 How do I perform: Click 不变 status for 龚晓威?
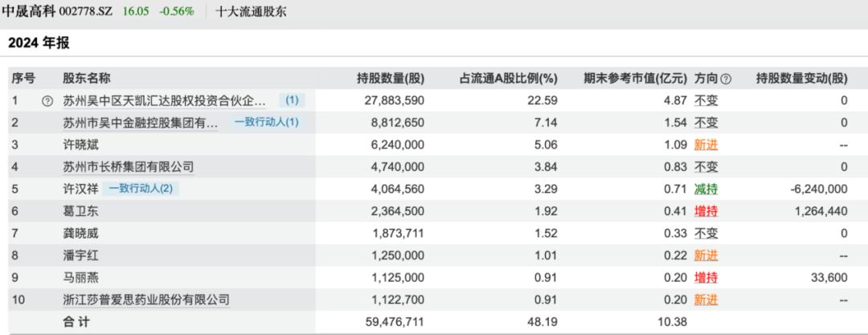pyautogui.click(x=706, y=234)
